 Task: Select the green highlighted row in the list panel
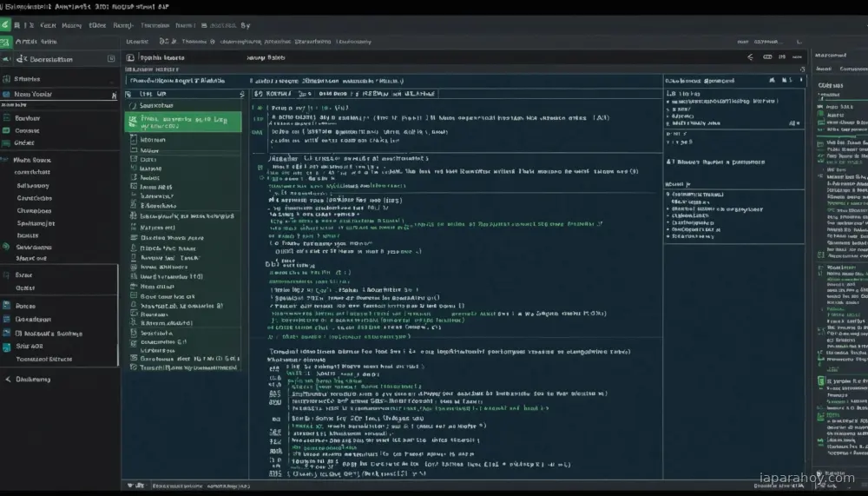click(183, 122)
